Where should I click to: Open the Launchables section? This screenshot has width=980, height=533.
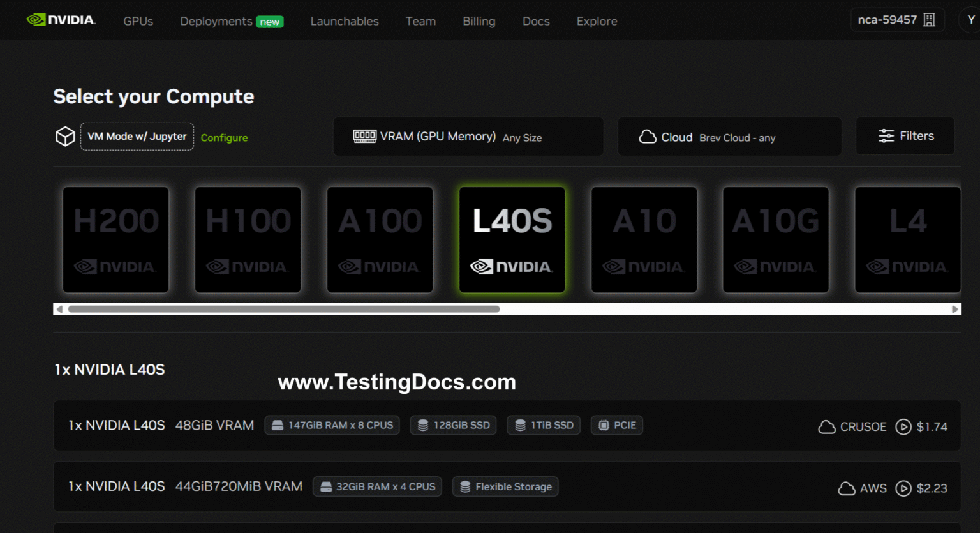(345, 21)
